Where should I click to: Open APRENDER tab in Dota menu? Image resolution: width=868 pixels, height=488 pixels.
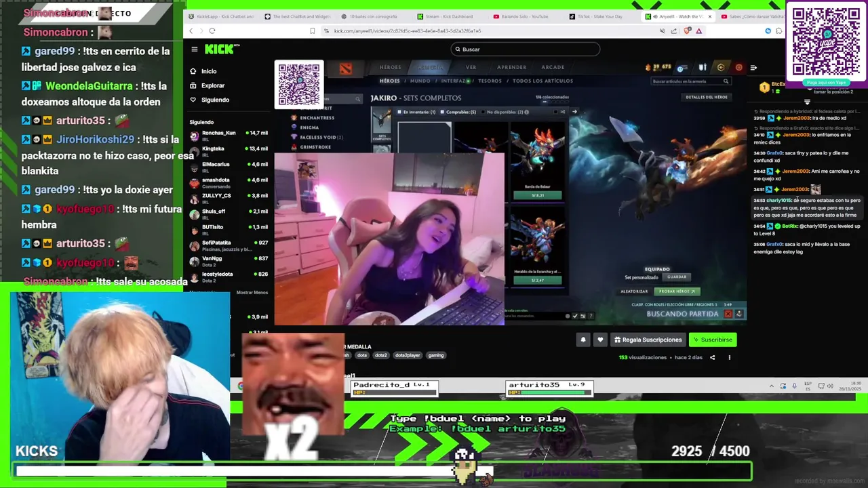click(x=511, y=67)
